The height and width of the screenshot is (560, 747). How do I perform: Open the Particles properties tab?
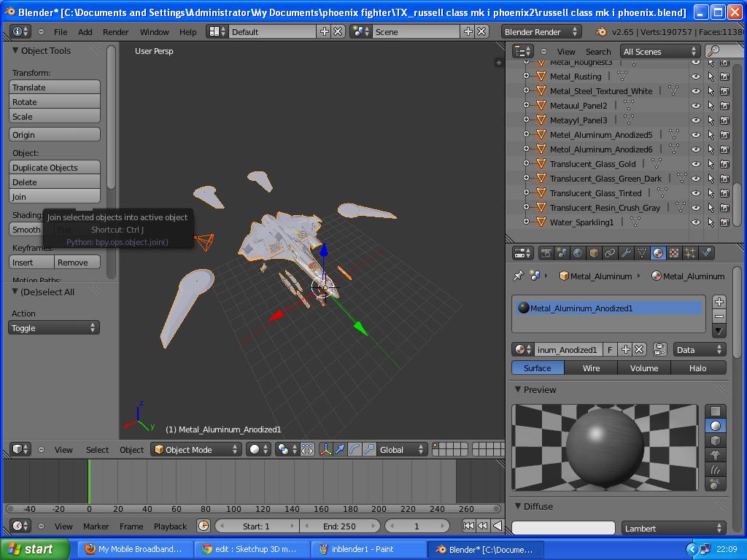(x=691, y=253)
